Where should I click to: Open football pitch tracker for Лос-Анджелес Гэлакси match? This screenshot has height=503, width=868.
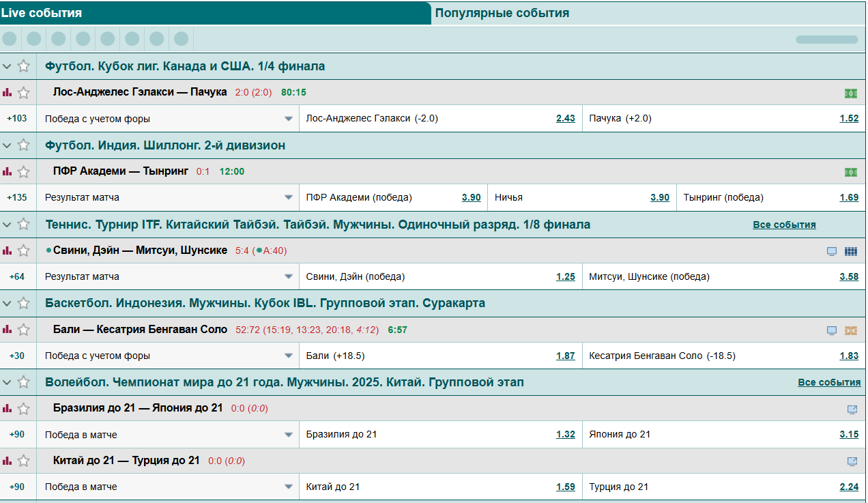tap(850, 93)
